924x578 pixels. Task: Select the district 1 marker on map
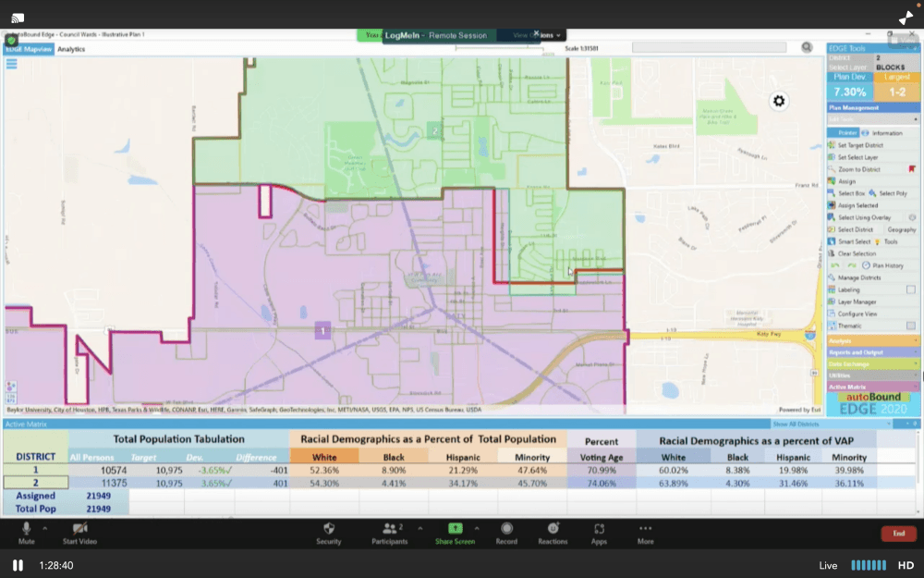pos(322,330)
